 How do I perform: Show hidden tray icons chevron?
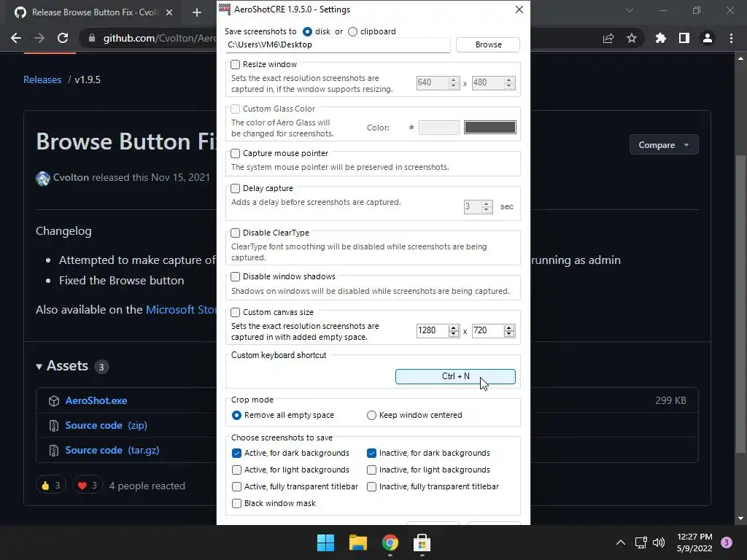[x=620, y=542]
